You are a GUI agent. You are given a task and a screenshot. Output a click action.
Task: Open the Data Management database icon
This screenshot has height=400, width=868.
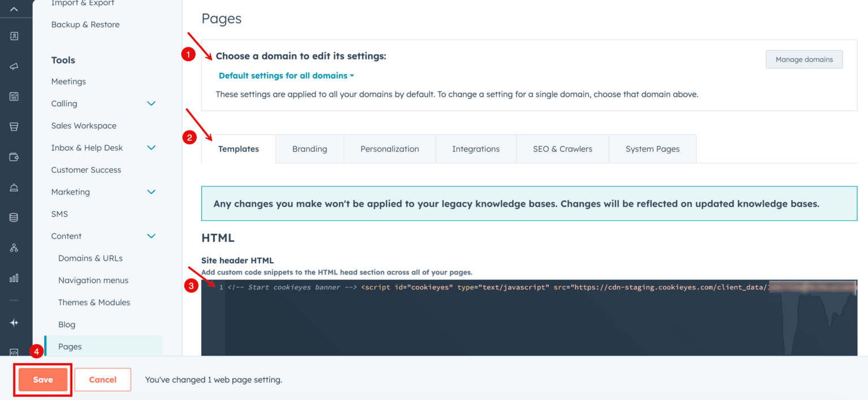[x=14, y=218]
